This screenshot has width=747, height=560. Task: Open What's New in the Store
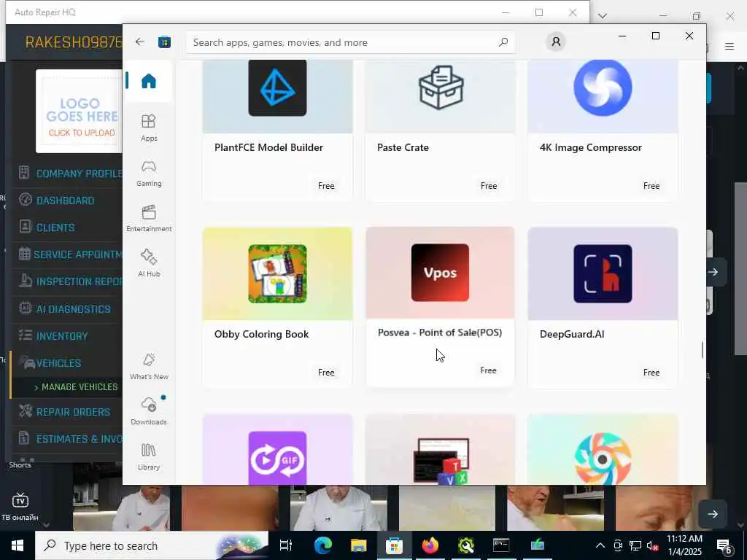click(x=149, y=366)
